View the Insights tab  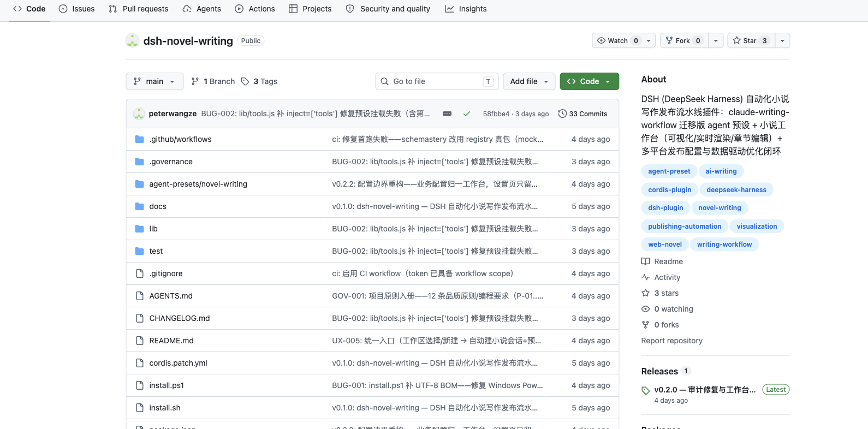466,9
